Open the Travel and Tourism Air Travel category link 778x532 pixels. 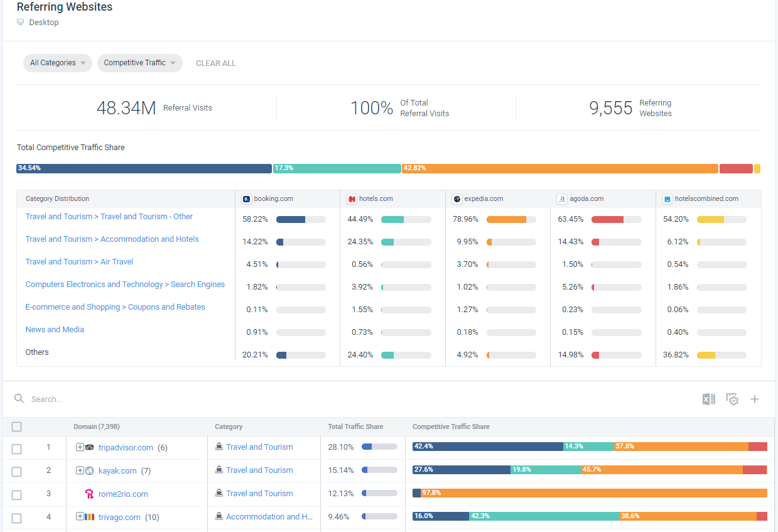tap(79, 261)
